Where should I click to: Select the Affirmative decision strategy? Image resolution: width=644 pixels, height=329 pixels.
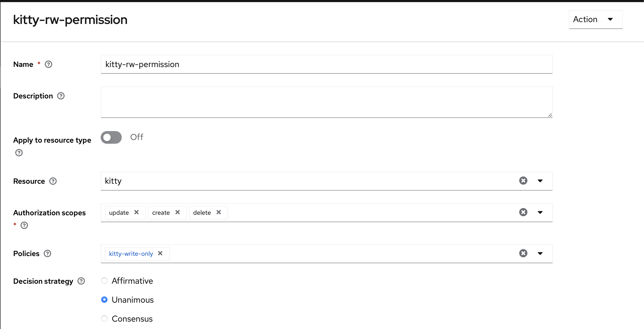pyautogui.click(x=104, y=281)
